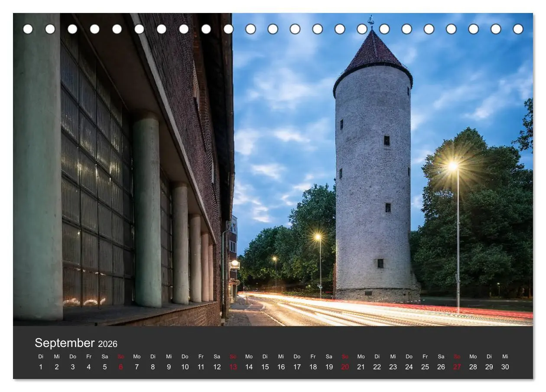The image size is (546, 392).
Task: Select date 21 in the calendar row
Action: [361, 367]
